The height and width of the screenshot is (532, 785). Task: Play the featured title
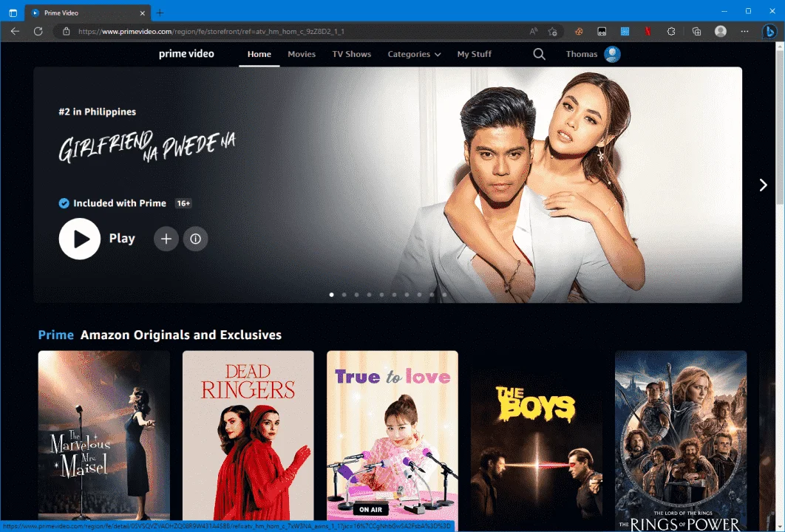pos(80,239)
